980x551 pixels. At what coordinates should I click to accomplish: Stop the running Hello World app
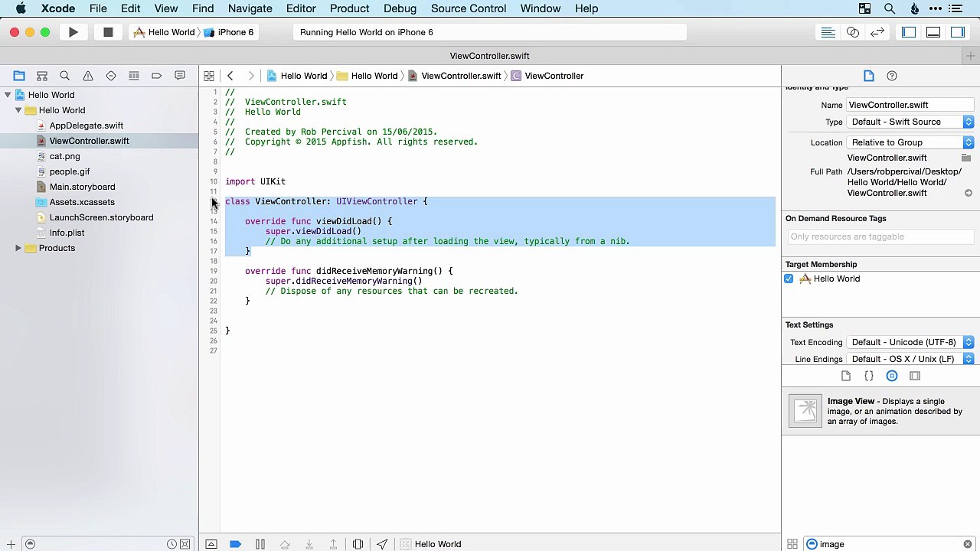108,32
